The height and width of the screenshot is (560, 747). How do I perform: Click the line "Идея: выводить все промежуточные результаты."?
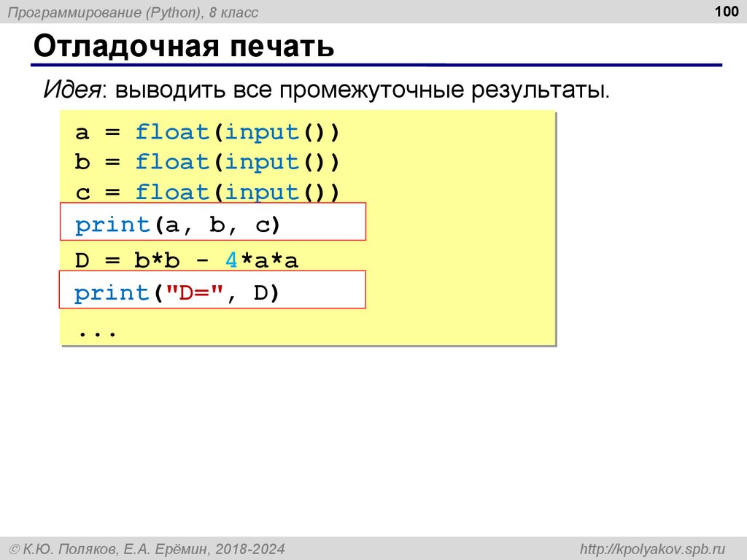326,90
